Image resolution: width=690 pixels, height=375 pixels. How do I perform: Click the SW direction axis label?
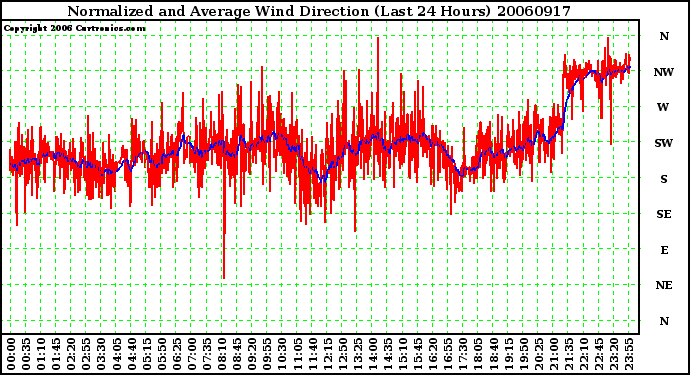(664, 143)
